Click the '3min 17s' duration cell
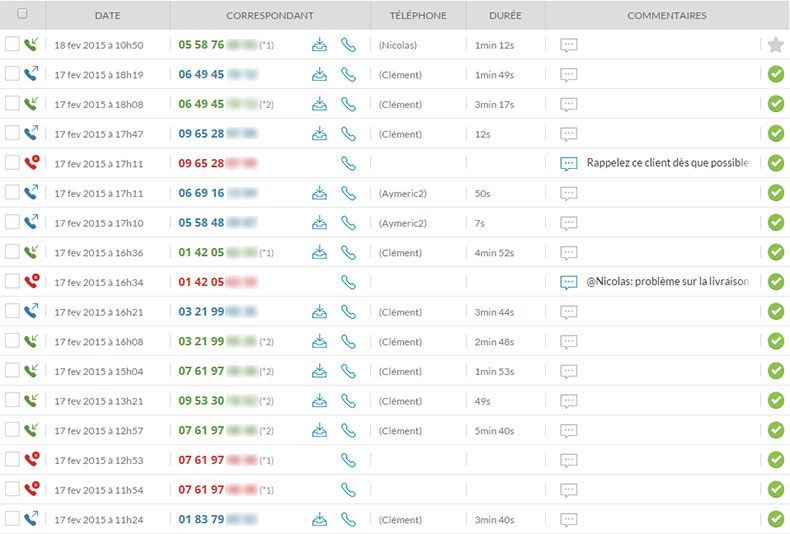Viewport: 790px width, 534px height. 494,105
